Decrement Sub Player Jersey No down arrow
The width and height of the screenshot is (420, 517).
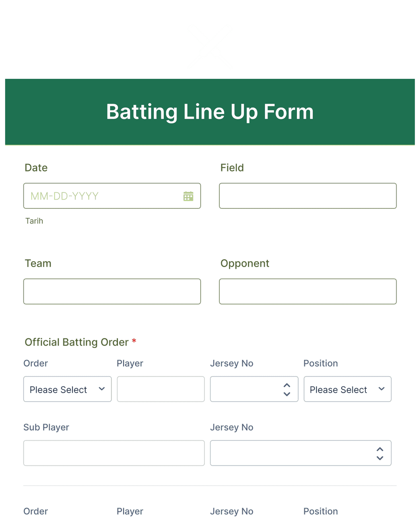point(380,458)
